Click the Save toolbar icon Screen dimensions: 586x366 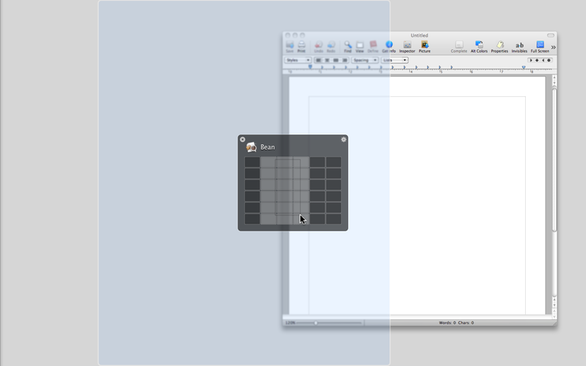point(290,47)
